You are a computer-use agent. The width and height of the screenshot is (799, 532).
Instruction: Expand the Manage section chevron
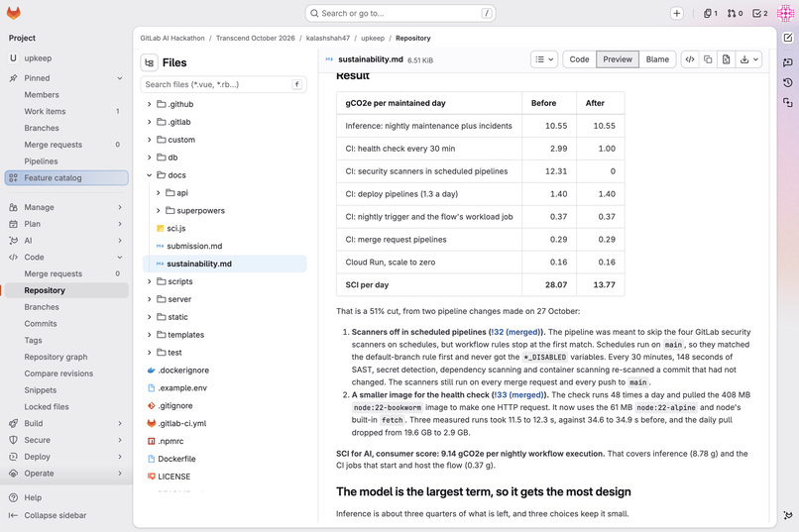pos(120,207)
